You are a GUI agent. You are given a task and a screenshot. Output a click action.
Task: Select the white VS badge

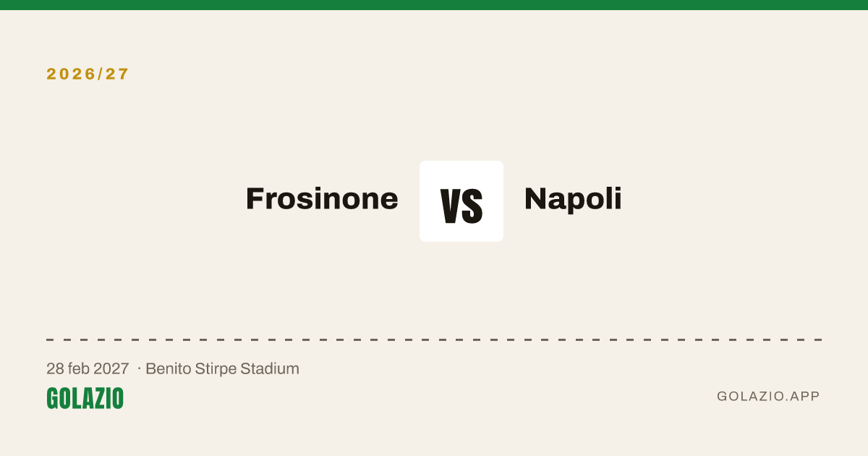click(461, 201)
